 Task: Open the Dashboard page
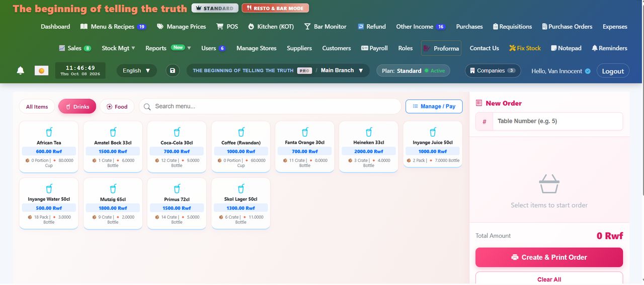pyautogui.click(x=55, y=27)
